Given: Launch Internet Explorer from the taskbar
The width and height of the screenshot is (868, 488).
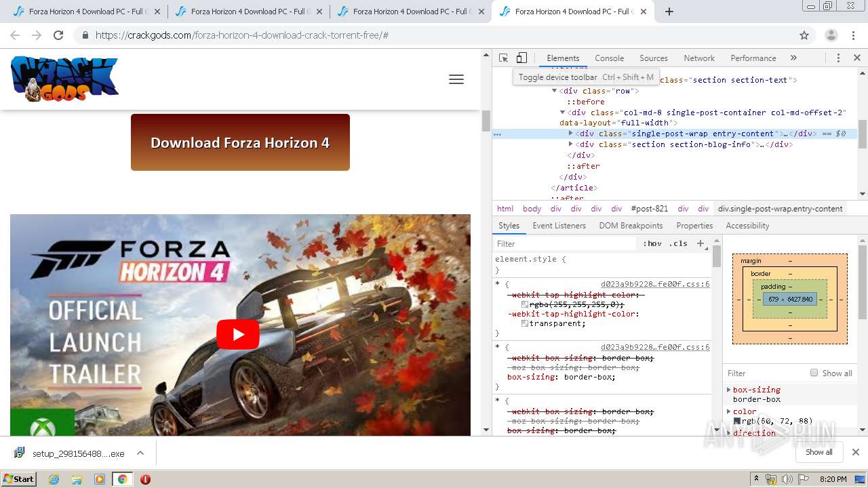Looking at the screenshot, I should pos(54,479).
